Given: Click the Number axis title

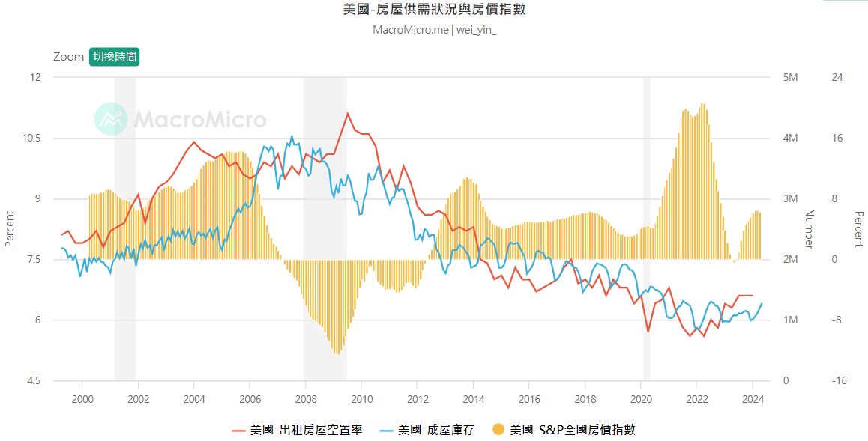Looking at the screenshot, I should [809, 229].
